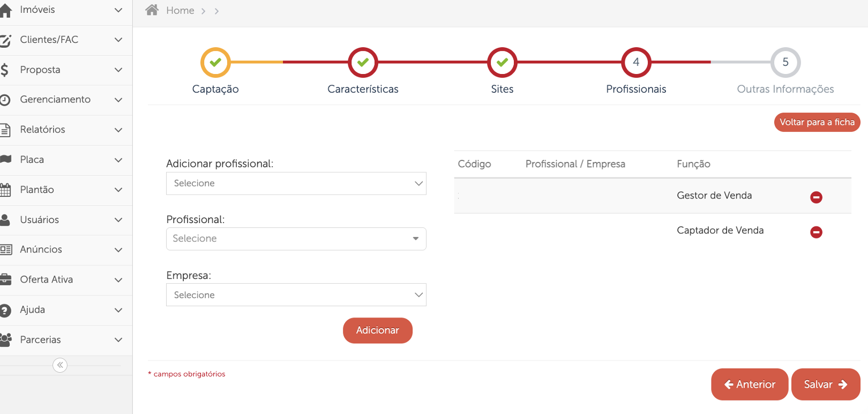The width and height of the screenshot is (868, 414).
Task: Click the Ajuda question mark icon
Action: click(x=6, y=310)
